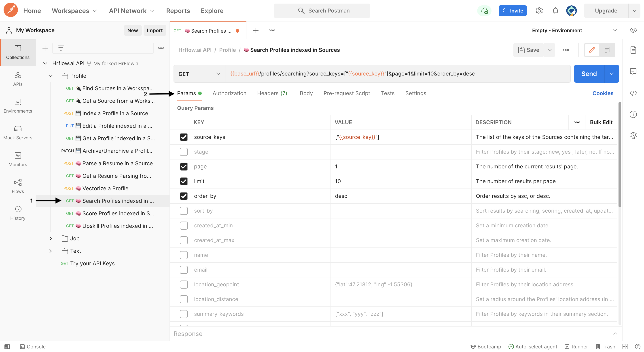Switch to the Pre-request Script tab
Image resolution: width=644 pixels, height=352 pixels.
point(347,93)
